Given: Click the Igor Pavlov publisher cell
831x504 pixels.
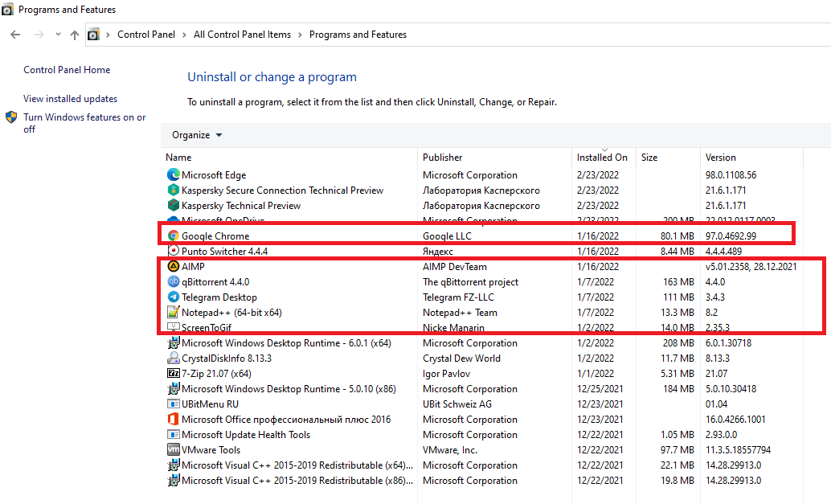Looking at the screenshot, I should (x=446, y=373).
